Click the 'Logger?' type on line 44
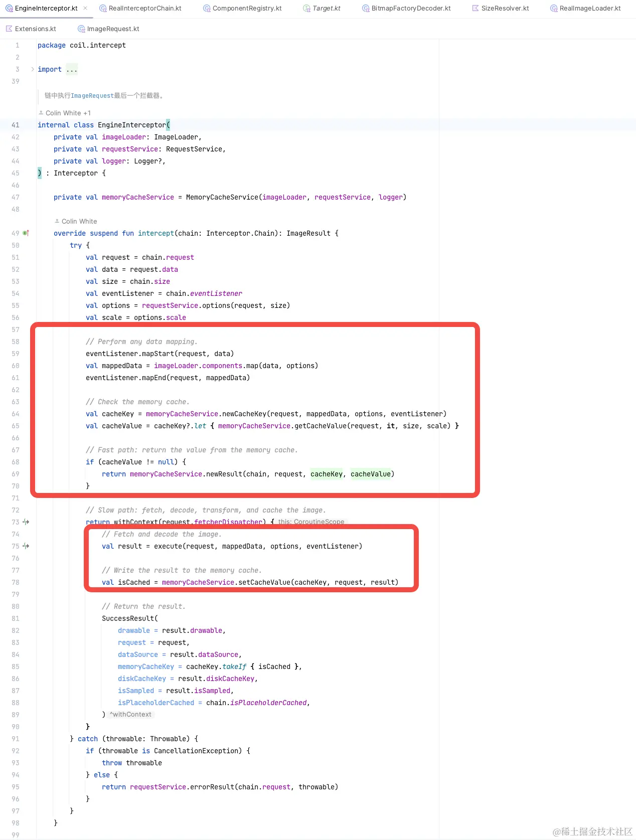Viewport: 636px width, 840px height. click(x=148, y=161)
